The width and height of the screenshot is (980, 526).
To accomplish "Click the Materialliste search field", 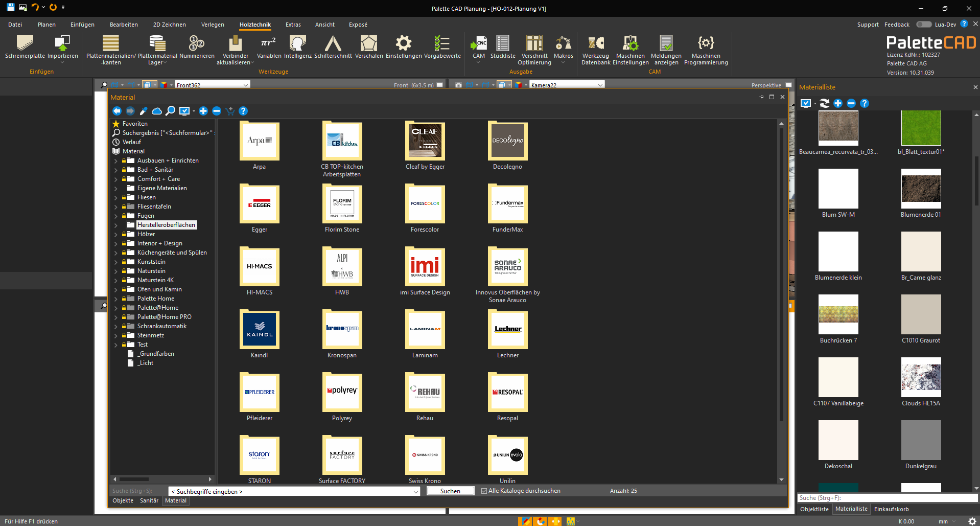I will [x=887, y=498].
